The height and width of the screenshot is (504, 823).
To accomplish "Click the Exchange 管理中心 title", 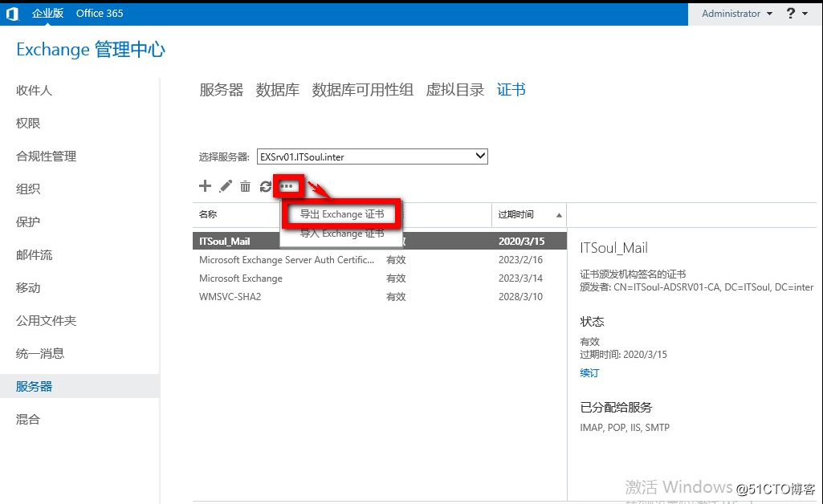I will click(x=91, y=50).
